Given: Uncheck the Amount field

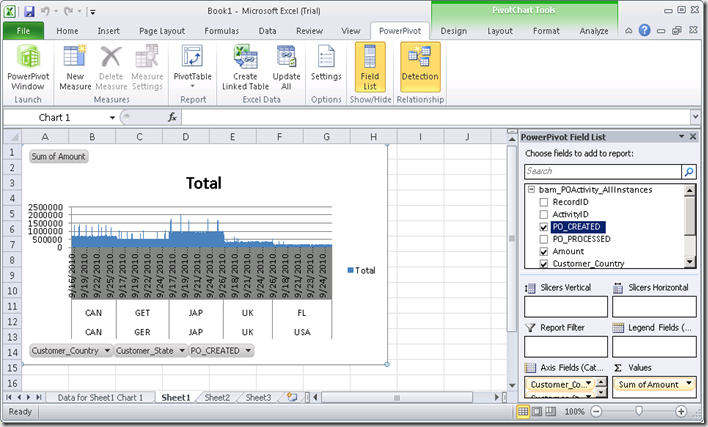Looking at the screenshot, I should coord(544,252).
